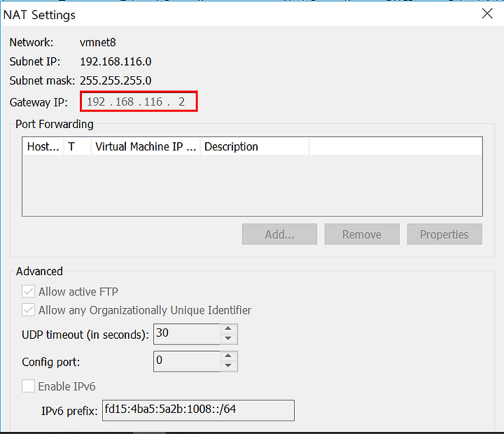Image resolution: width=504 pixels, height=434 pixels.
Task: Toggle Allow active FTP checkbox
Action: click(28, 292)
